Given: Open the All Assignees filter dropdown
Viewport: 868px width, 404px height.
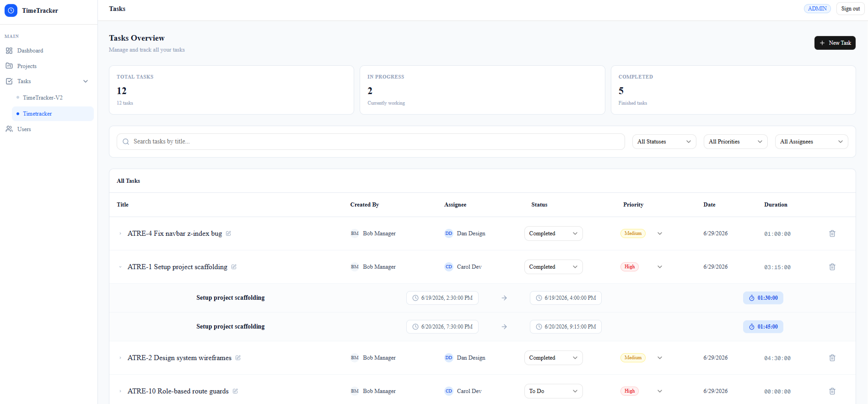Looking at the screenshot, I should click(x=811, y=142).
